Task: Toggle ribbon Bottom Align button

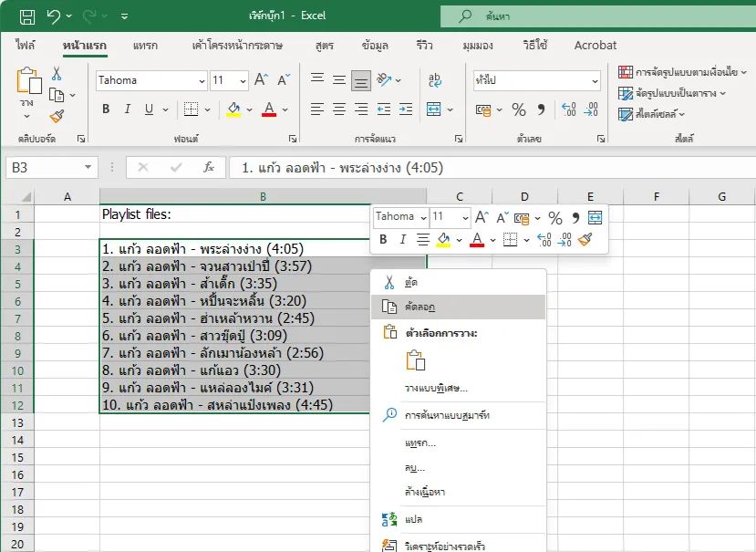Action: 361,80
